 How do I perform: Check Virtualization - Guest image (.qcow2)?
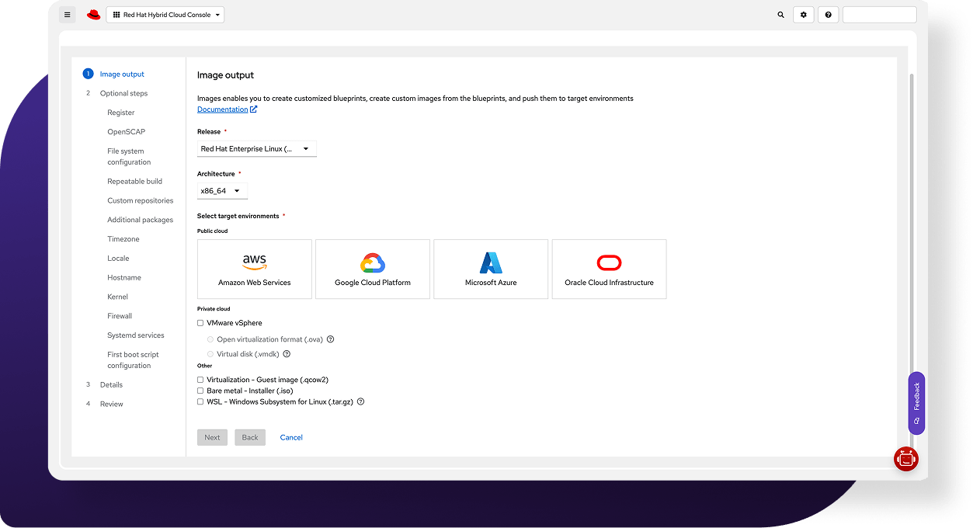[x=200, y=380]
